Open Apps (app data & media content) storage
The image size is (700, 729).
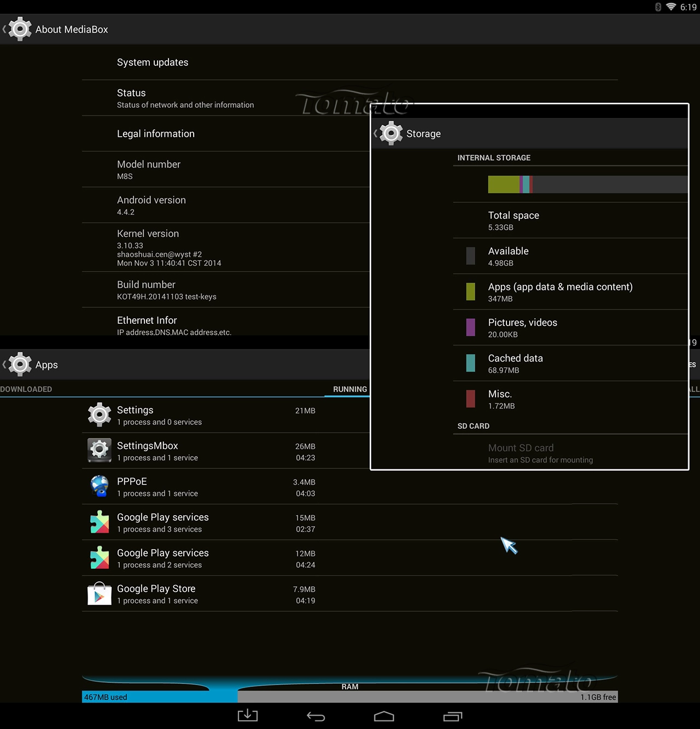(x=570, y=291)
